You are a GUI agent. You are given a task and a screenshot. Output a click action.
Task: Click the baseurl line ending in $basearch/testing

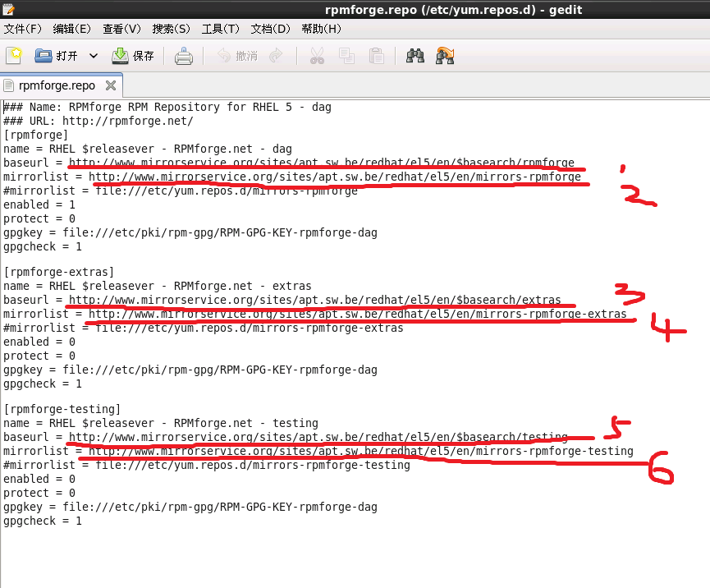286,437
